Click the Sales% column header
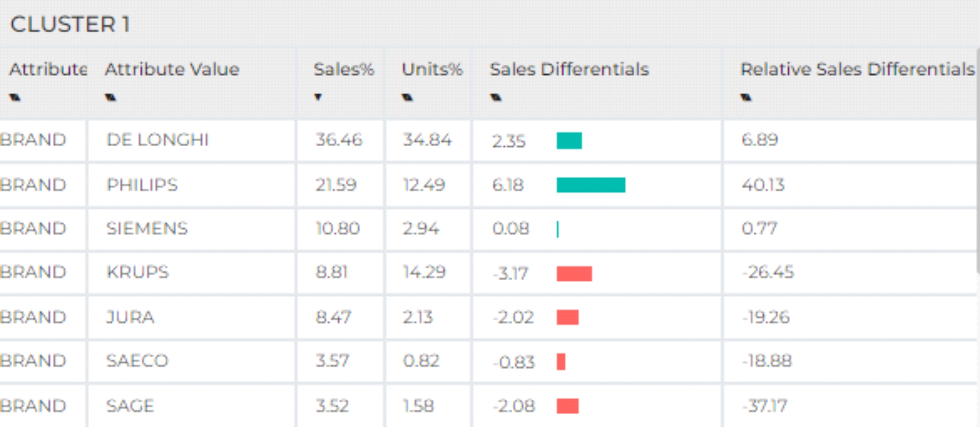 click(x=343, y=70)
